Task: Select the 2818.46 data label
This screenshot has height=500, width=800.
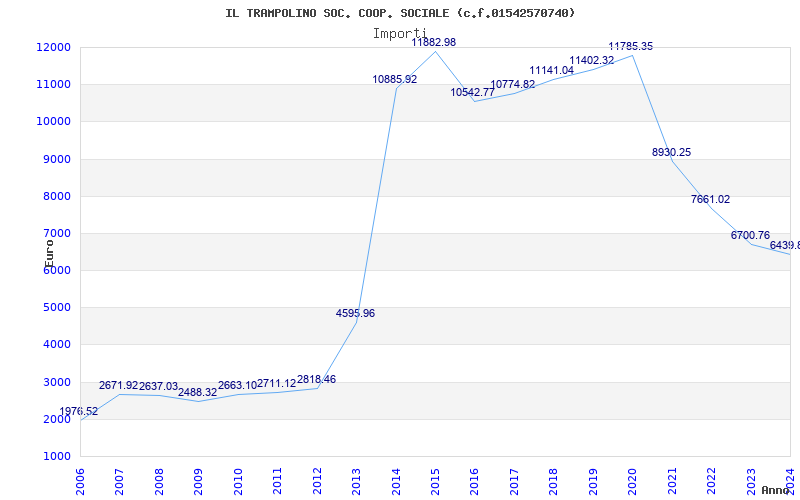Action: [316, 380]
